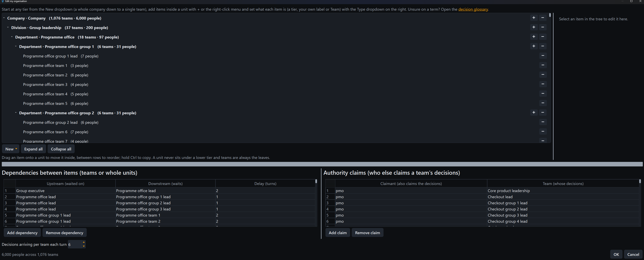Select Group executive cell in dependencies table
This screenshot has height=260, width=644.
point(65,191)
